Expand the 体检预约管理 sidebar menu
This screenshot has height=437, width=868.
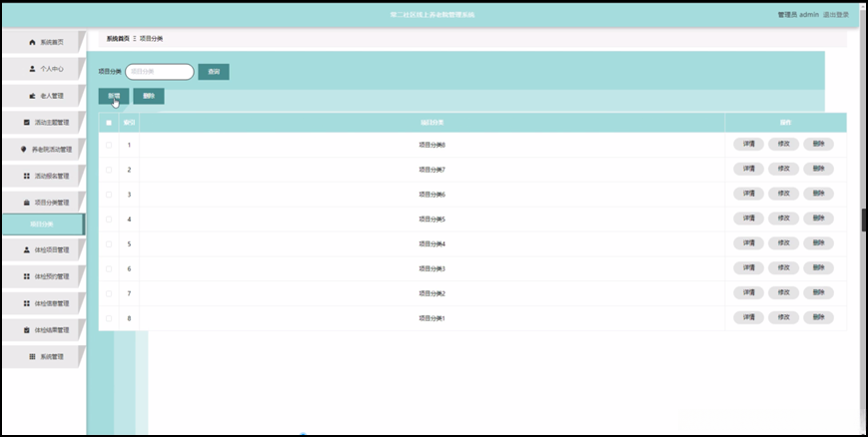point(44,276)
